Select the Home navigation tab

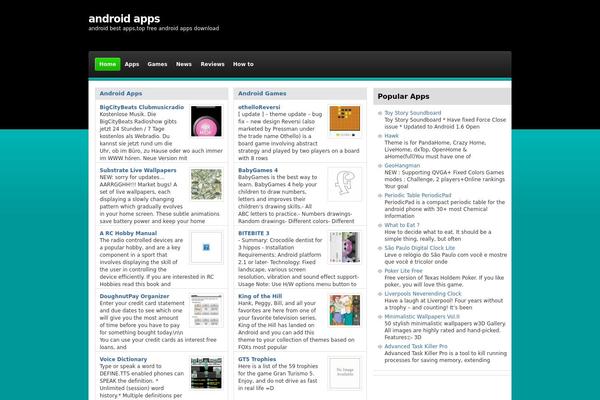click(x=108, y=64)
